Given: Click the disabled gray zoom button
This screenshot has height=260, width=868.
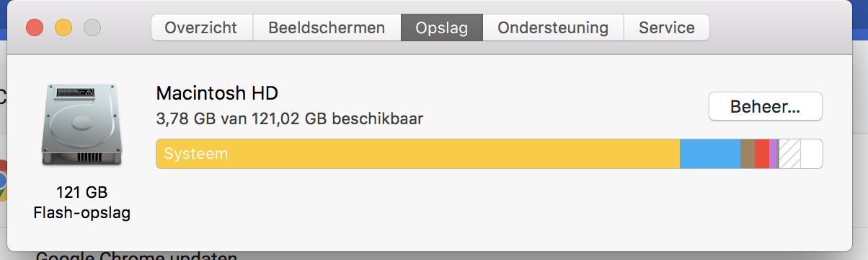Looking at the screenshot, I should tap(92, 28).
